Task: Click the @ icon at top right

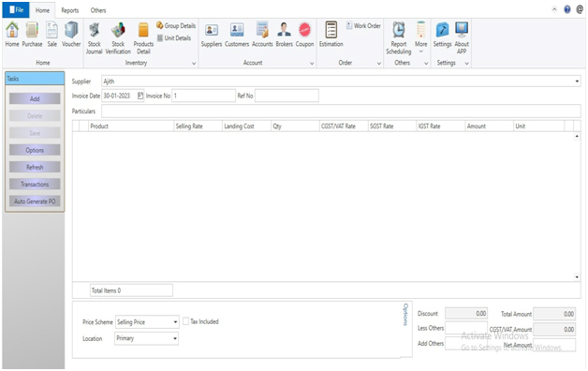Action: pyautogui.click(x=580, y=9)
